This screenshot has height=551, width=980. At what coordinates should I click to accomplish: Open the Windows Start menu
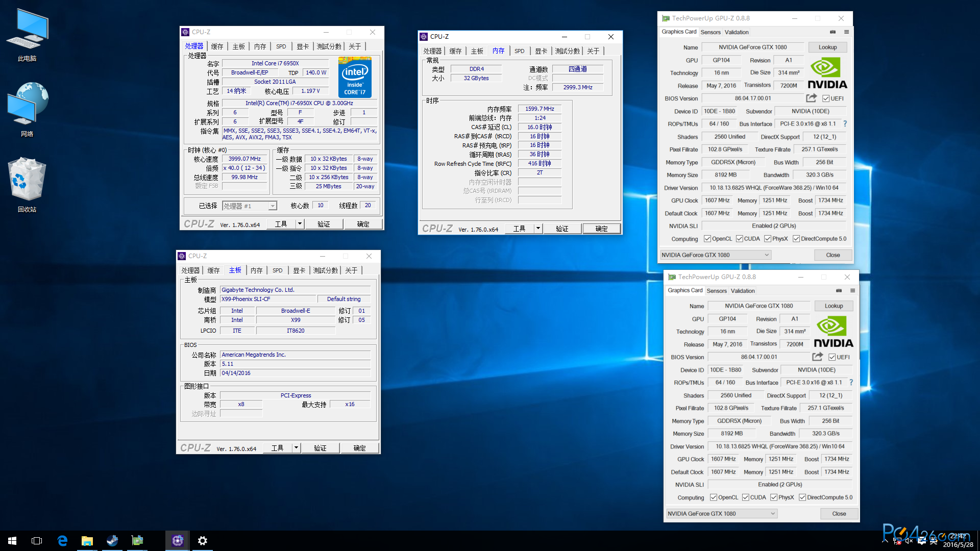click(12, 541)
